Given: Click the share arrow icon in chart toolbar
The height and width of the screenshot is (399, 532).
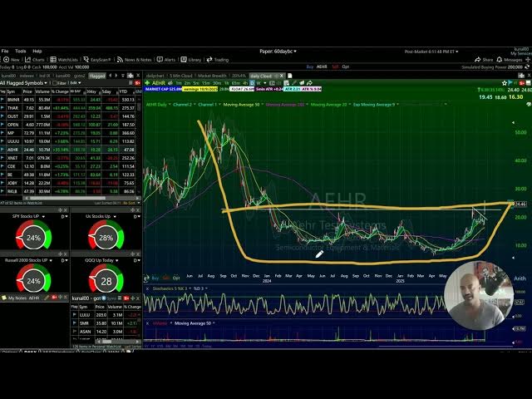Looking at the screenshot, I should [x=309, y=83].
